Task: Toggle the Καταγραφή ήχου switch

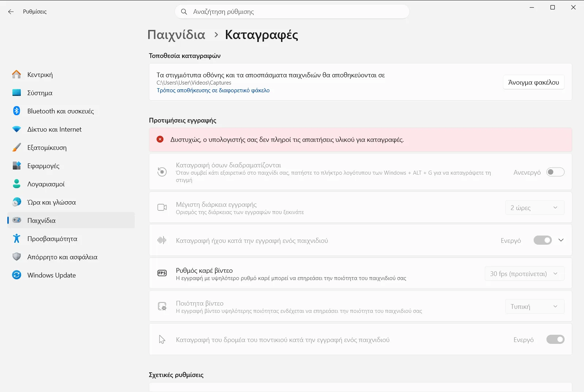Action: tap(542, 240)
